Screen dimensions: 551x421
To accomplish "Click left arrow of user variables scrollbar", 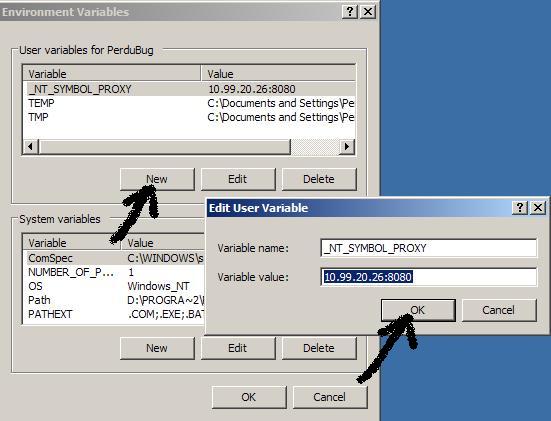I will click(x=31, y=146).
